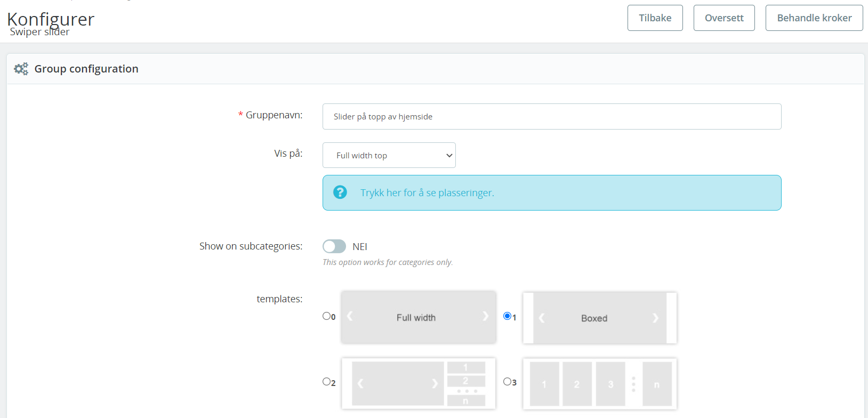Click the Swiper slider subtitle
Viewport: 868px width, 418px height.
(x=40, y=32)
